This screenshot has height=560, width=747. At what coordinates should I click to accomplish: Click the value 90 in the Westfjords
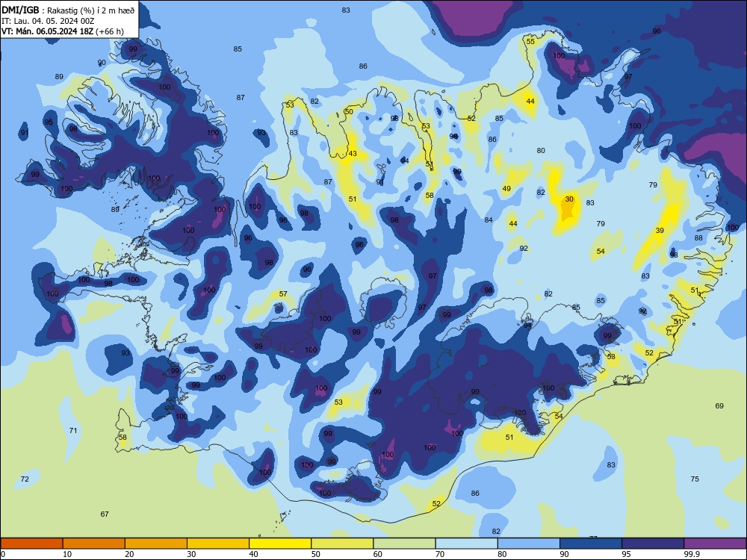tap(102, 63)
